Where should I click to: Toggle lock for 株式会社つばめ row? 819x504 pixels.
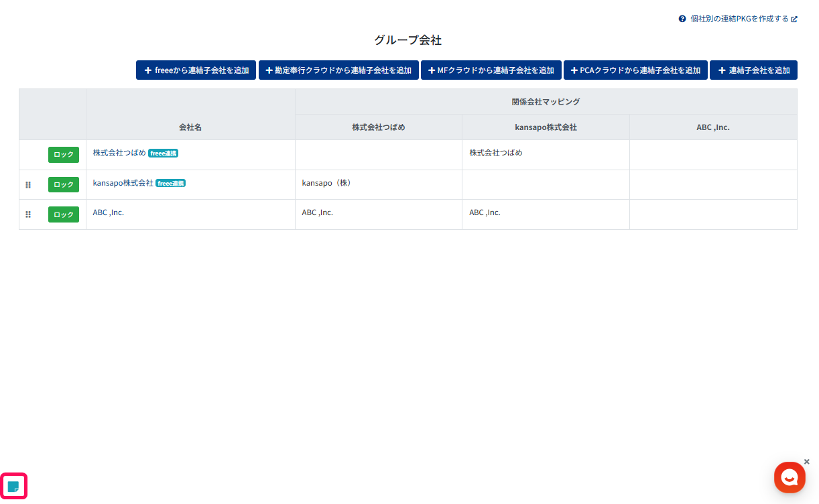(64, 154)
